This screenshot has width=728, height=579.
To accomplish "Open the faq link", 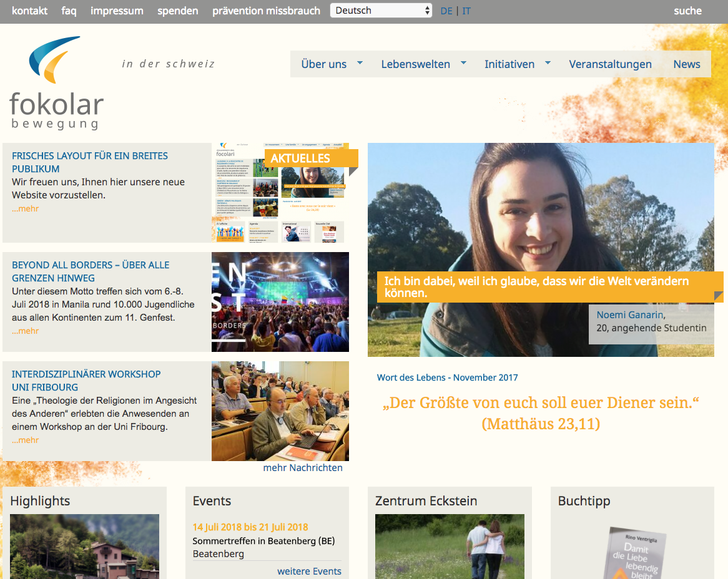I will pyautogui.click(x=69, y=11).
